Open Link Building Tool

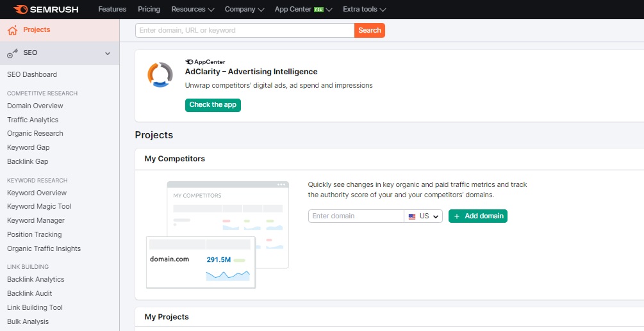(35, 307)
